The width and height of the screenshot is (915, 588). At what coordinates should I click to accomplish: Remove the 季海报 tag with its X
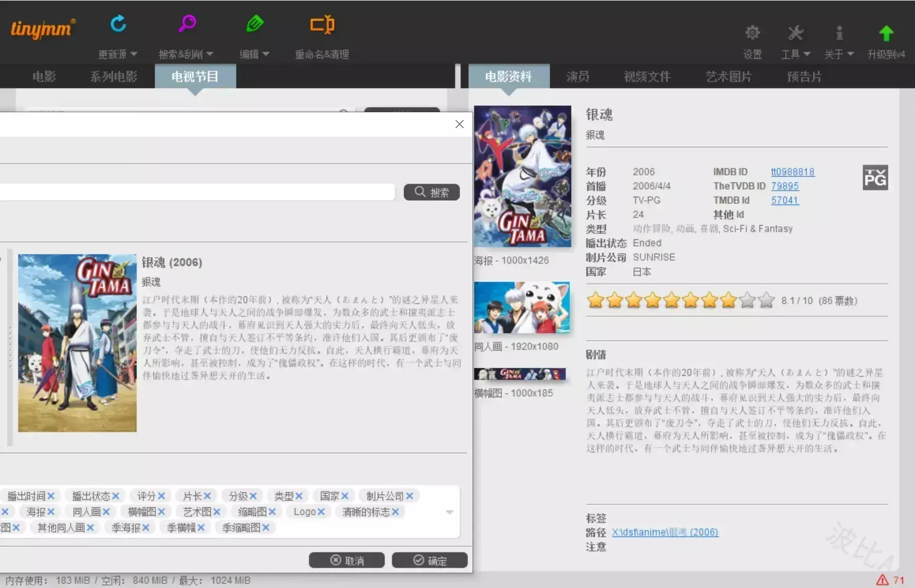point(145,527)
